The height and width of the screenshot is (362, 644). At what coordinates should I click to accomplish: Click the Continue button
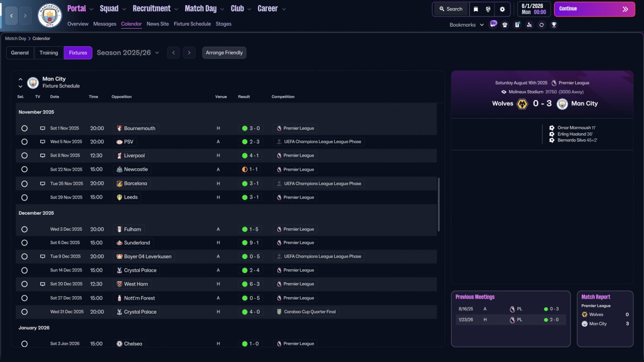594,9
